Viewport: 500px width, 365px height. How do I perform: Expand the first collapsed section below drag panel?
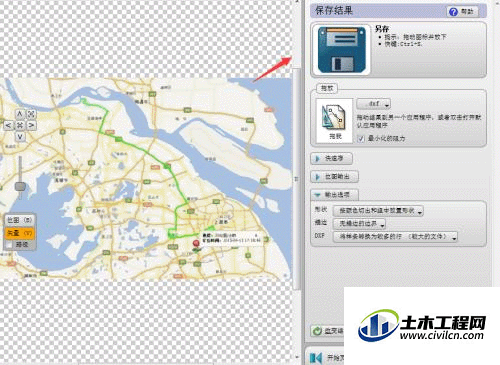pyautogui.click(x=332, y=158)
